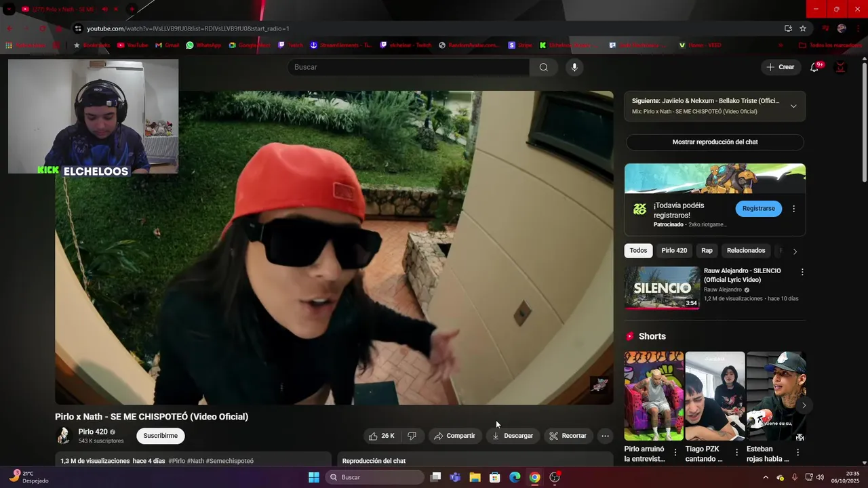Open the #Semechispoteó hashtag link
Image resolution: width=868 pixels, height=488 pixels.
(230, 461)
